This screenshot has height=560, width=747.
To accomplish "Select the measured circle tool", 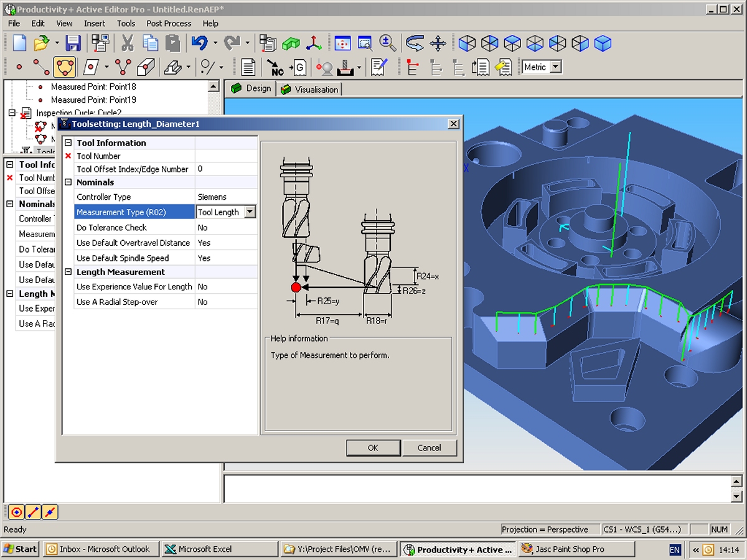I will [x=64, y=67].
